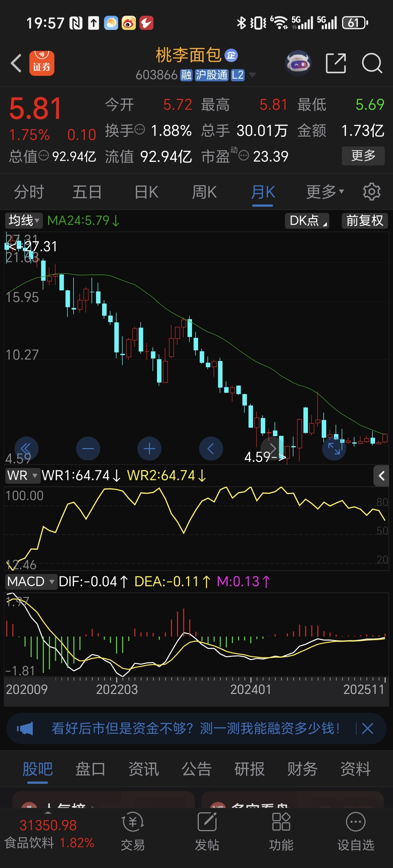The image size is (393, 868).
Task: Open the 测一测我能融资多少钱 banner link
Action: tap(196, 728)
